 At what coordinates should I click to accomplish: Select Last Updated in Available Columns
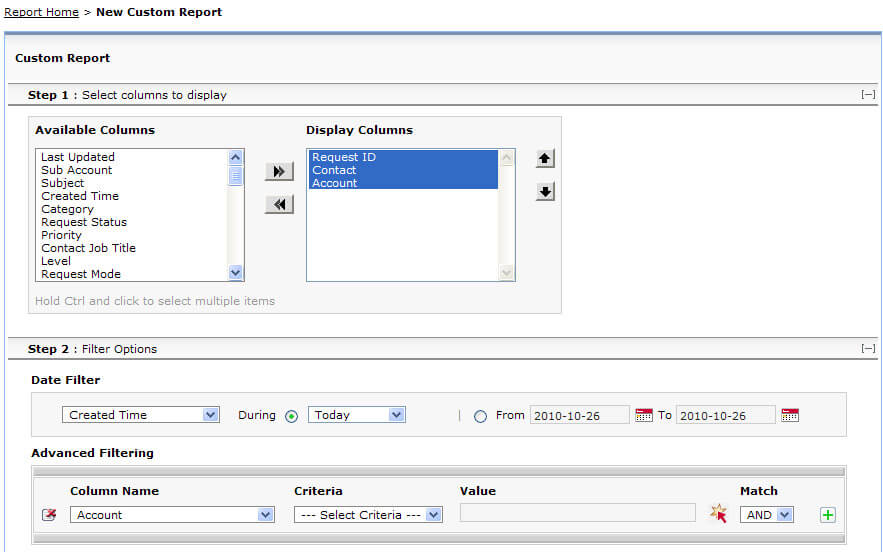coord(78,157)
